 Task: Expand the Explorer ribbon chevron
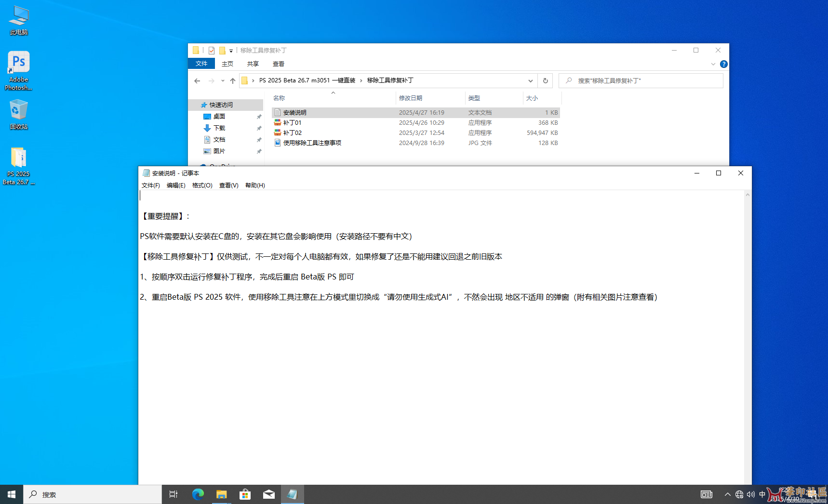pyautogui.click(x=713, y=64)
